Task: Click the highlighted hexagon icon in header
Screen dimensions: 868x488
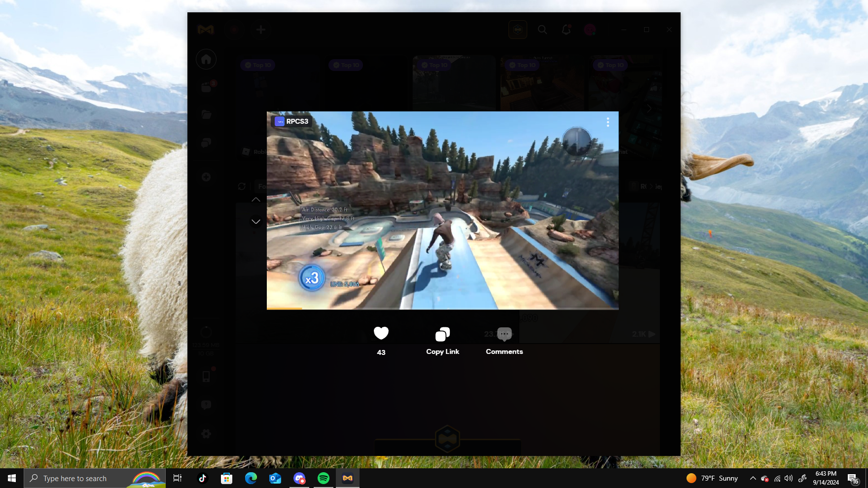Action: tap(518, 30)
